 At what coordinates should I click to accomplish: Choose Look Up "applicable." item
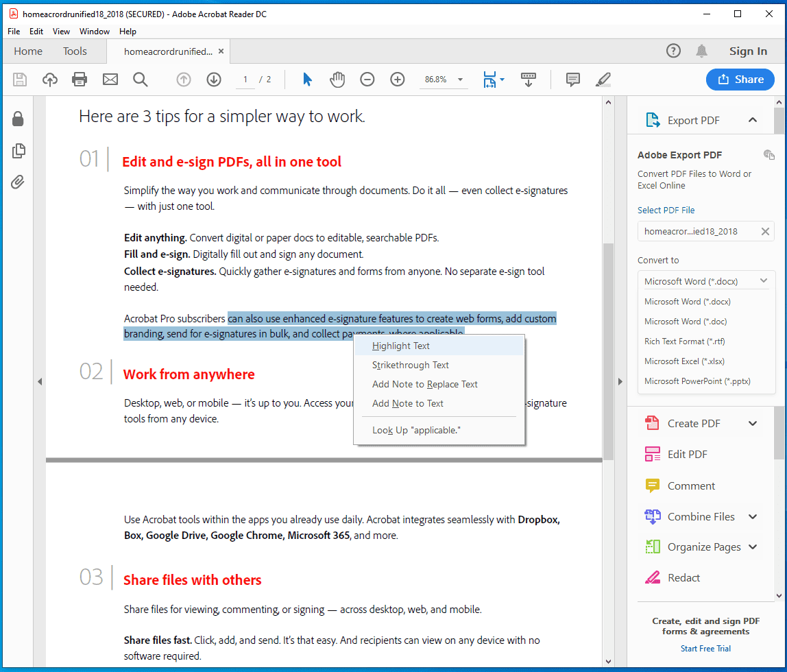[x=439, y=430]
